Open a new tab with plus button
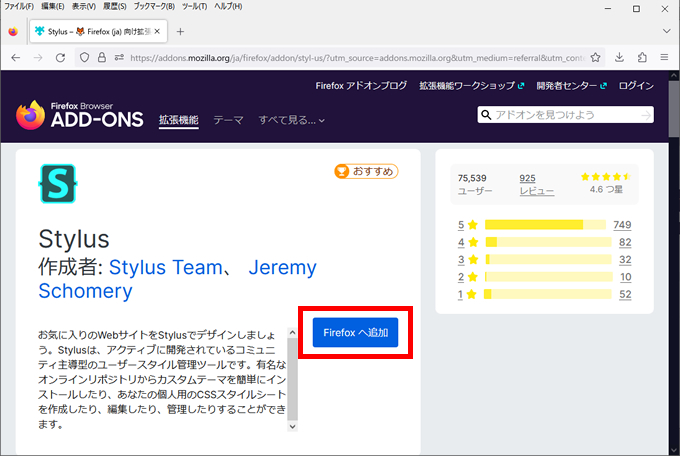 [180, 32]
